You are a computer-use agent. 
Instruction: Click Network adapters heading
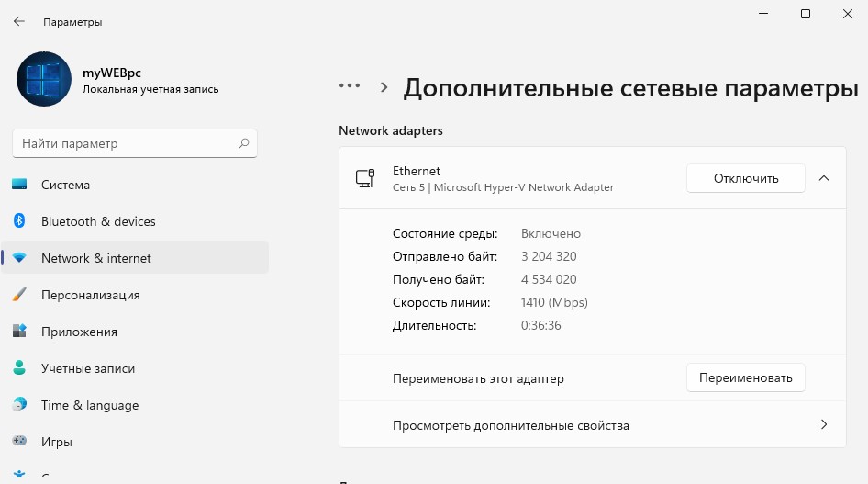[x=391, y=130]
